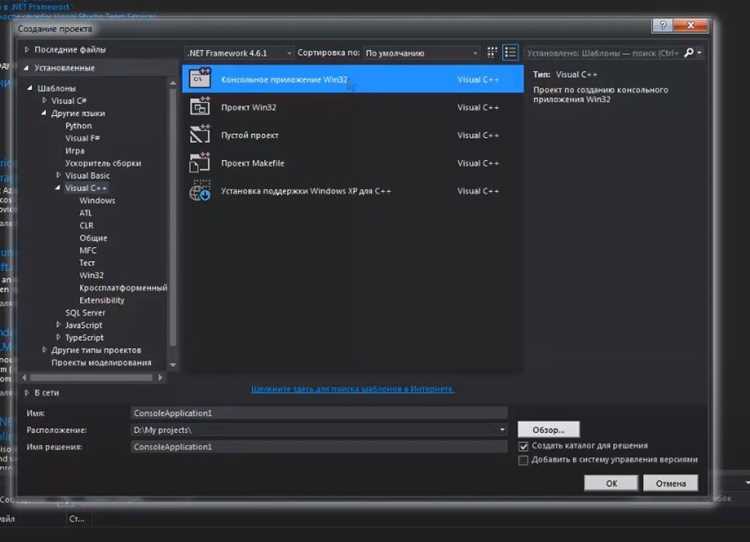The width and height of the screenshot is (750, 542).
Task: Enable Добавить в систему управления версиями checkbox
Action: pos(523,460)
